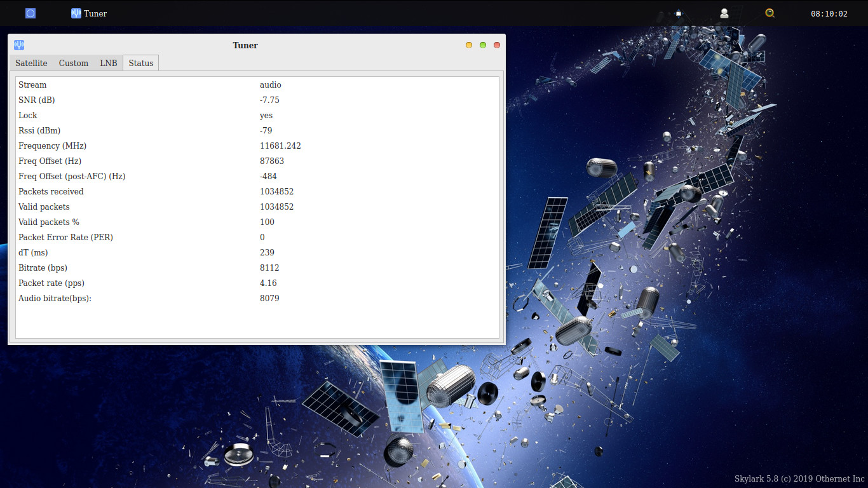Select the dT value 239

click(267, 252)
